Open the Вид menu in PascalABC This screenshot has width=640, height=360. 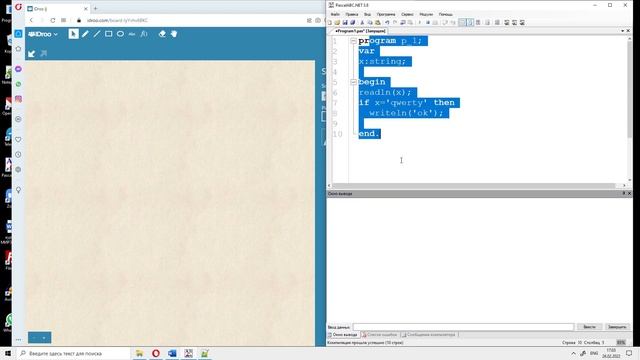[367, 14]
